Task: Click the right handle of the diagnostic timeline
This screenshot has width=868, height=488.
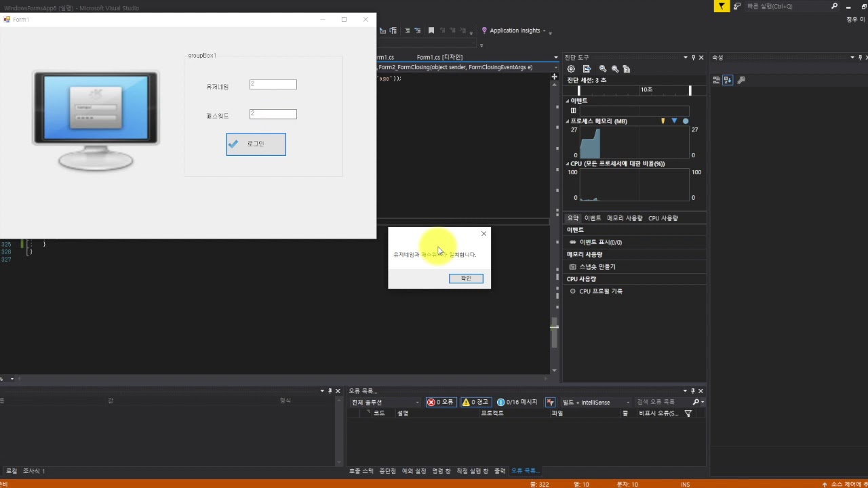Action: [x=690, y=90]
